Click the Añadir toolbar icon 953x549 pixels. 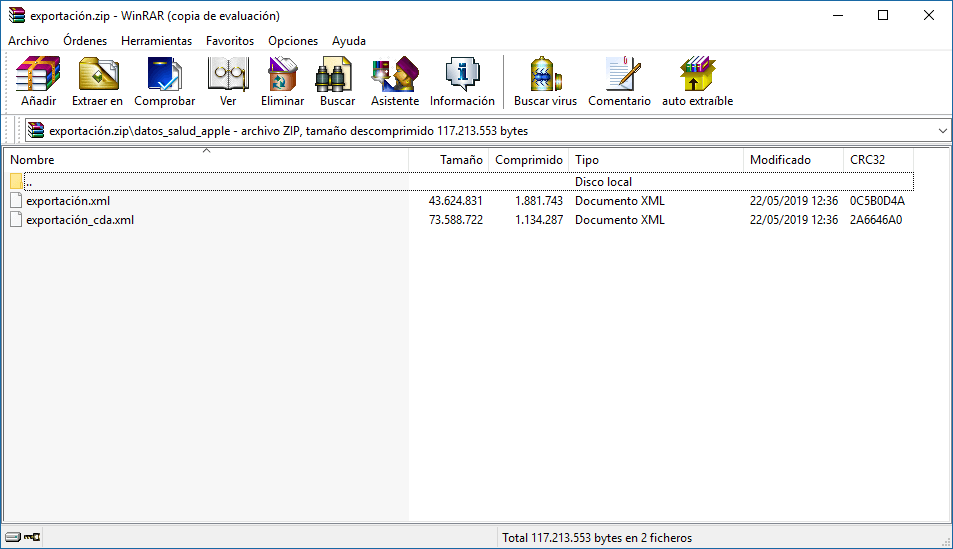(x=38, y=74)
